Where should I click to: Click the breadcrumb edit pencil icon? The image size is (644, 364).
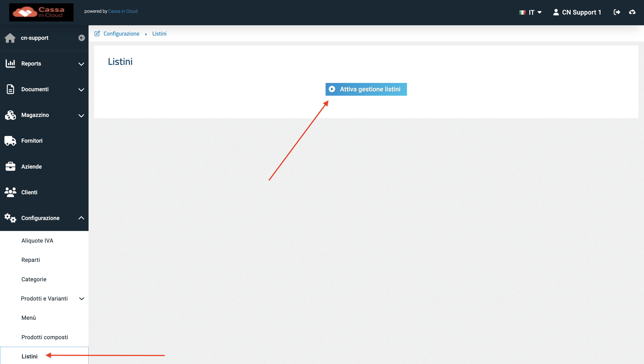tap(97, 34)
